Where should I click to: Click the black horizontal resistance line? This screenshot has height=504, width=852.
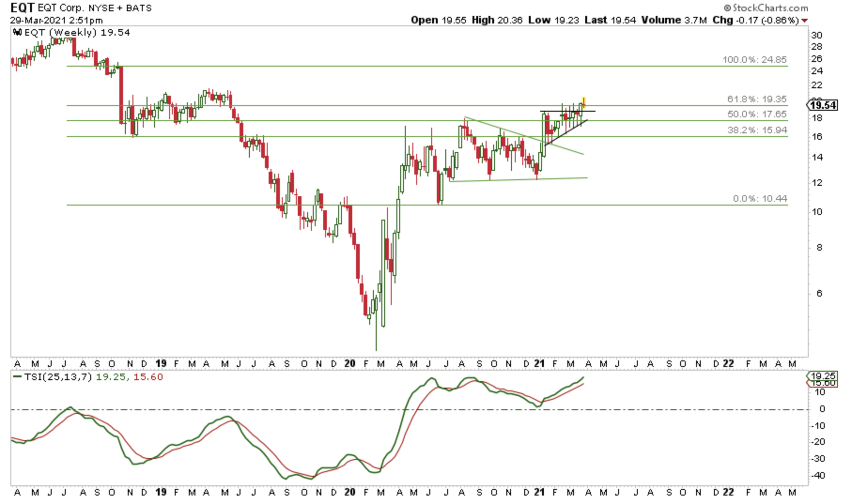click(568, 111)
